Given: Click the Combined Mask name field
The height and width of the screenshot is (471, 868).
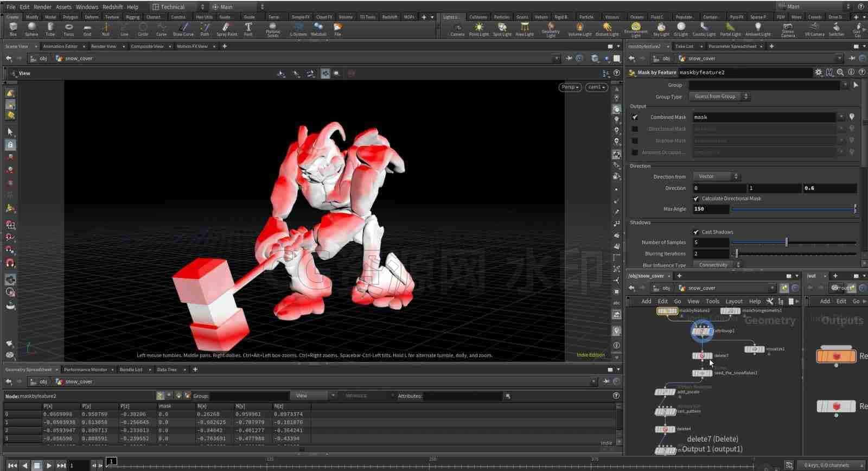Looking at the screenshot, I should 764,117.
